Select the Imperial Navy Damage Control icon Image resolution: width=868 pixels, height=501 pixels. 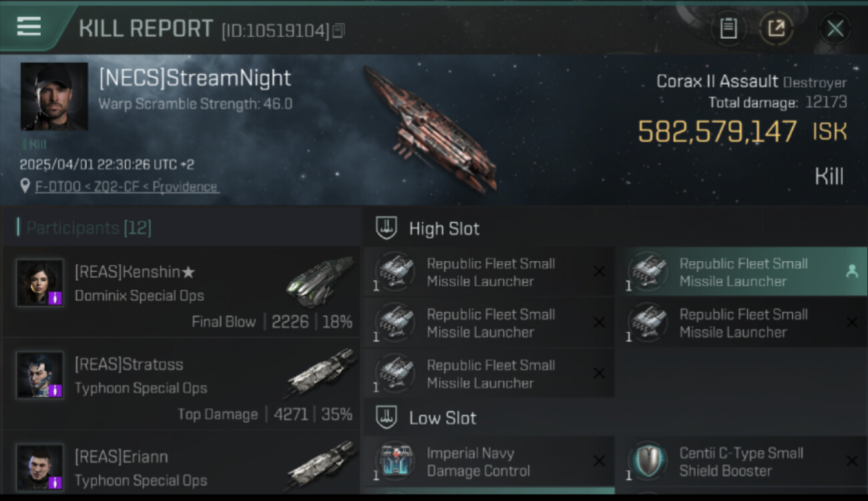coord(395,462)
